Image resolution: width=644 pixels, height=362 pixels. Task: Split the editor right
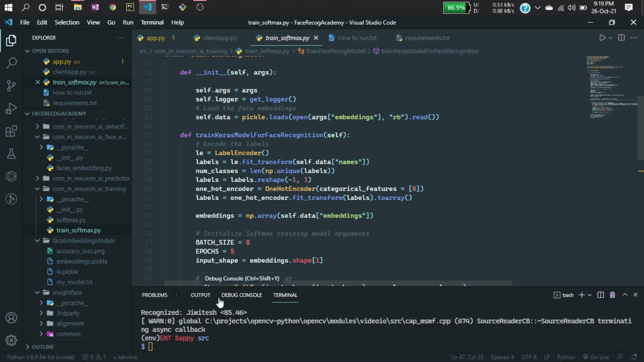click(621, 38)
